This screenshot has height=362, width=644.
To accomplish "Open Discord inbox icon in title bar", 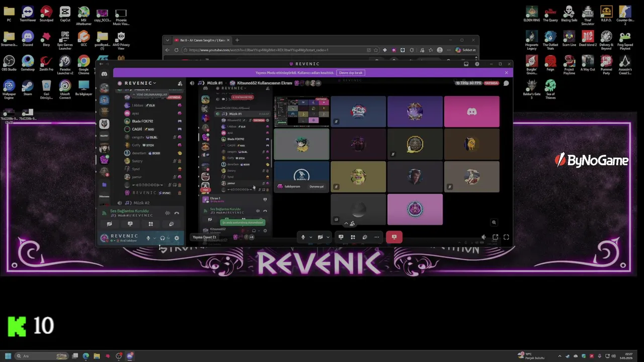I will coord(466,64).
